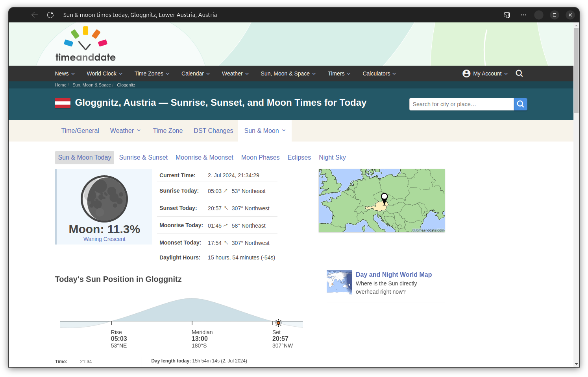
Task: Reload the page with refresh icon
Action: coord(50,15)
